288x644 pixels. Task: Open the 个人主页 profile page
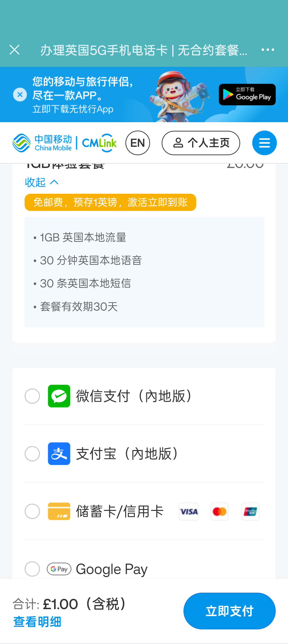[x=201, y=143]
